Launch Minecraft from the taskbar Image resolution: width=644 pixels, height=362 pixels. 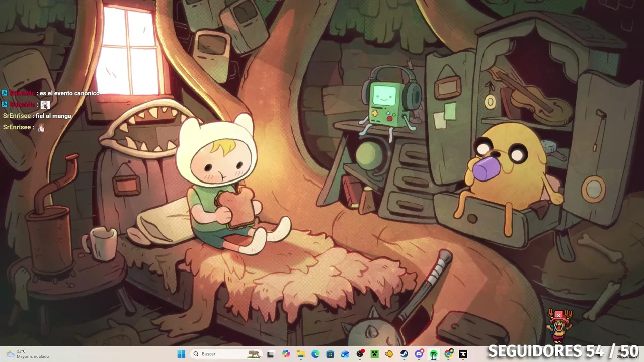click(x=374, y=354)
